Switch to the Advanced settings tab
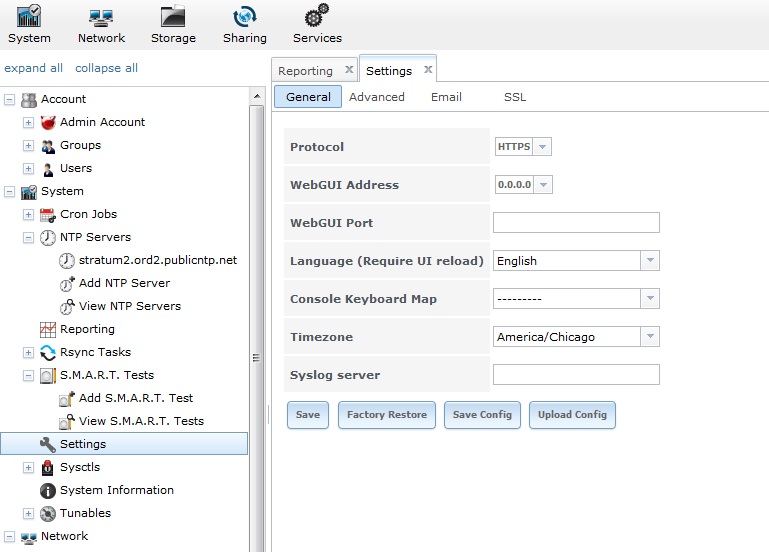 (377, 97)
